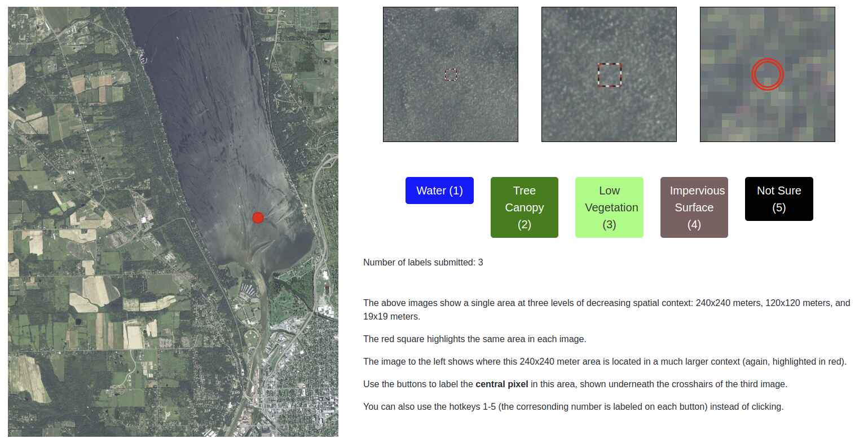Click the small red square in first image
The width and height of the screenshot is (868, 443).
(451, 74)
